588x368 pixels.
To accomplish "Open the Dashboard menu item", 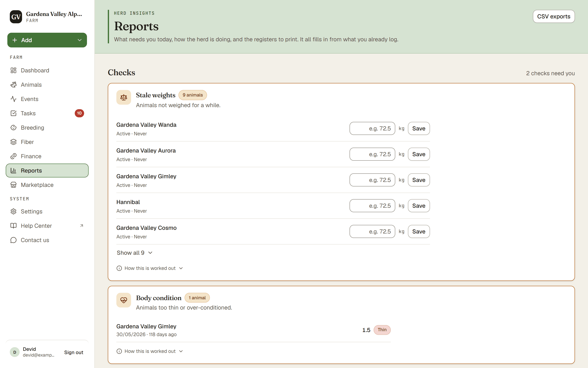I will 47,70.
